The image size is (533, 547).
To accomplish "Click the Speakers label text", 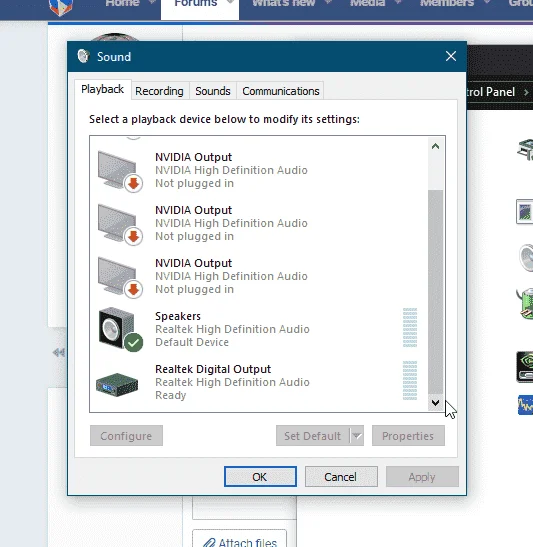I will pyautogui.click(x=178, y=316).
